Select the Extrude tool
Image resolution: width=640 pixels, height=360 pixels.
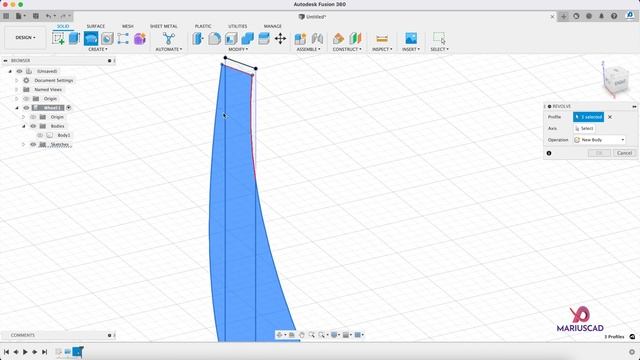coord(74,38)
